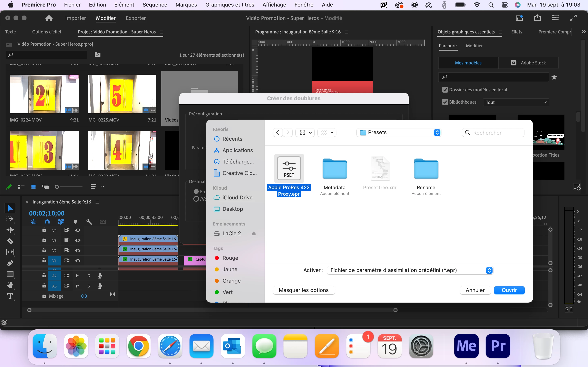The width and height of the screenshot is (588, 367).
Task: Uncheck Dossier des modèles en local
Action: [445, 90]
